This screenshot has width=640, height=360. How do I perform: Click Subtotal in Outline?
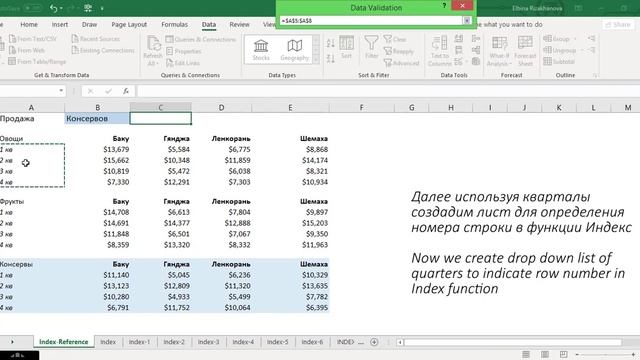[559, 62]
